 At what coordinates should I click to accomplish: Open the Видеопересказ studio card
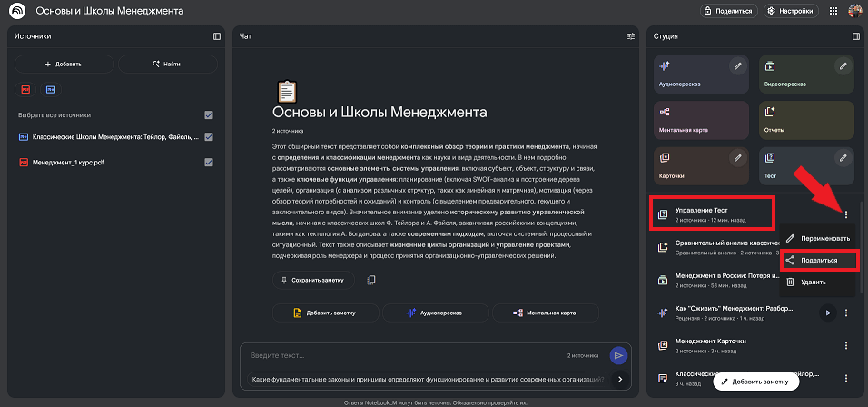pyautogui.click(x=806, y=73)
